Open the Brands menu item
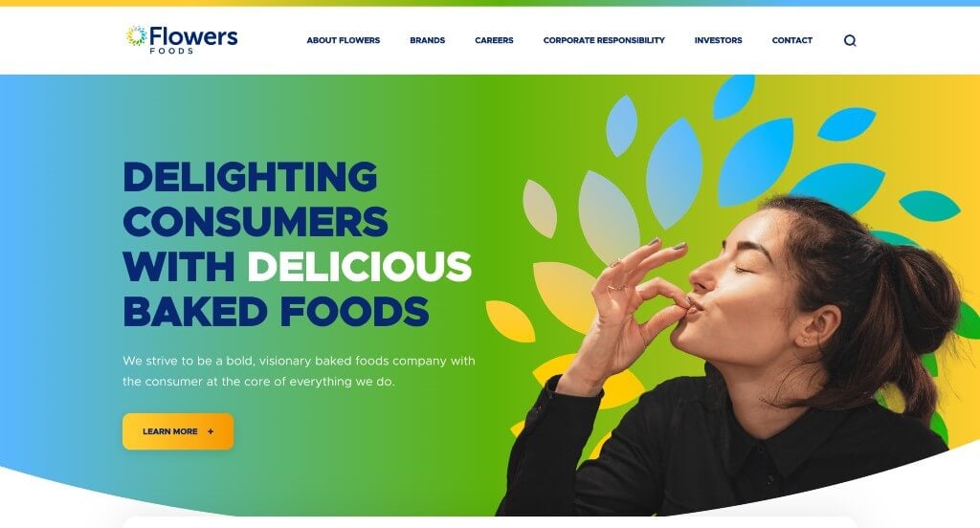The image size is (980, 528). click(x=428, y=40)
